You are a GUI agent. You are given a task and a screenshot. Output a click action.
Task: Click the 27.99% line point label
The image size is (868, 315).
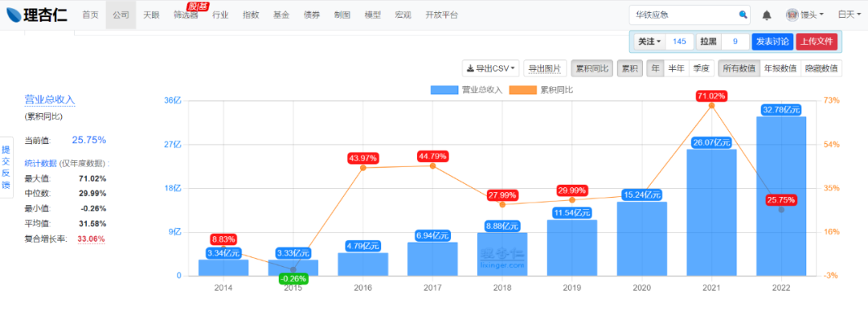pyautogui.click(x=502, y=195)
